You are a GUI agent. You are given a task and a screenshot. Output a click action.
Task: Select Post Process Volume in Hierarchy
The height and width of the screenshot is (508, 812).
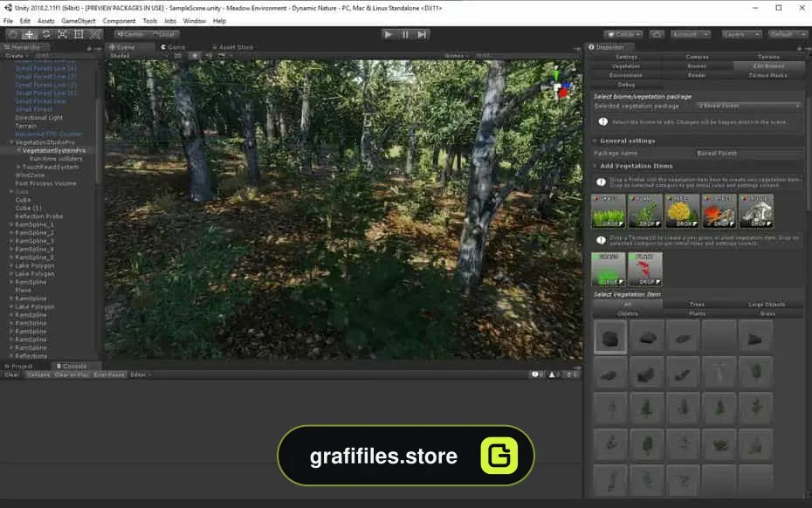[45, 183]
